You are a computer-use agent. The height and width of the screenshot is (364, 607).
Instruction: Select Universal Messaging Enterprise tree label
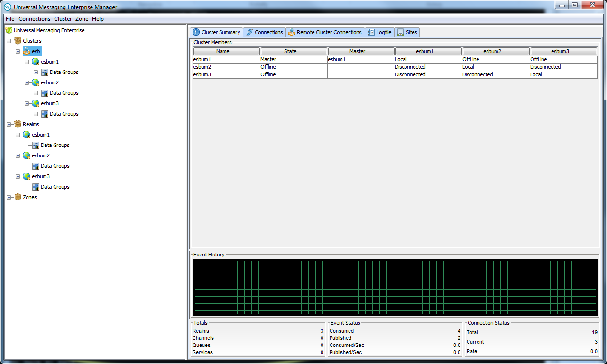coord(49,30)
